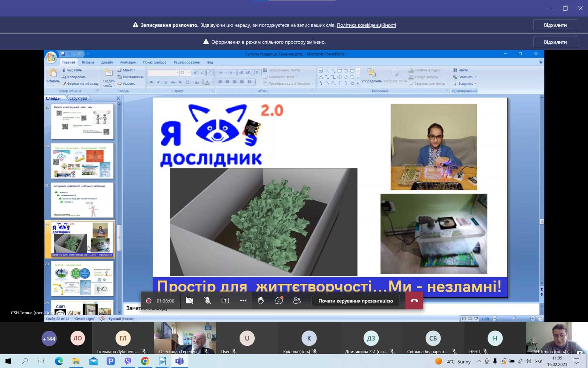Open Microsoft Edge from the taskbar
The width and height of the screenshot is (588, 368).
click(59, 361)
